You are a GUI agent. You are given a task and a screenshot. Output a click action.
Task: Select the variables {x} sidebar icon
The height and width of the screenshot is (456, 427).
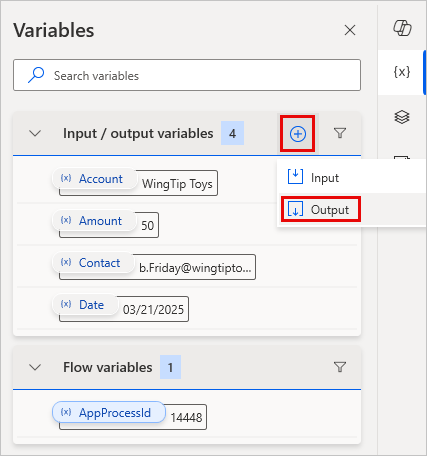point(402,72)
